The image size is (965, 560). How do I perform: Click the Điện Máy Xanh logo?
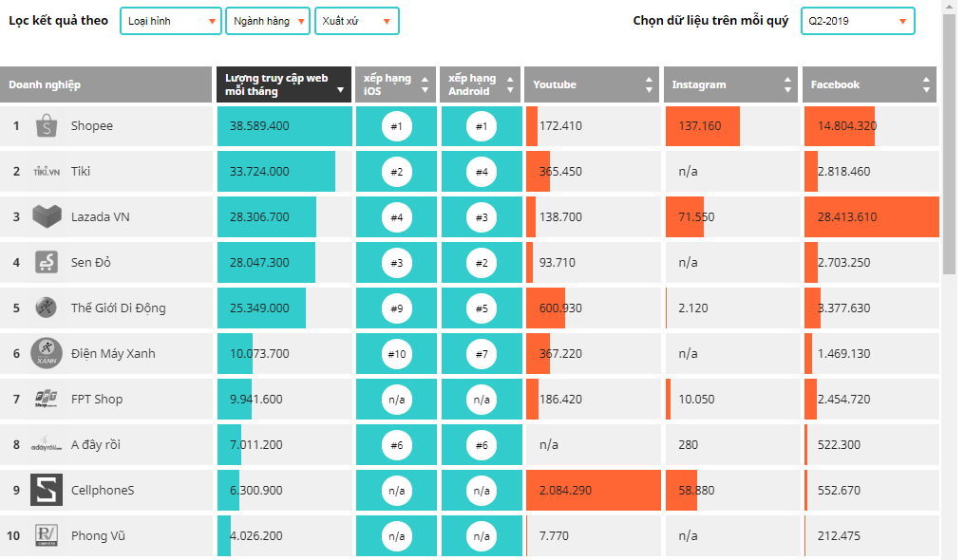click(x=47, y=353)
